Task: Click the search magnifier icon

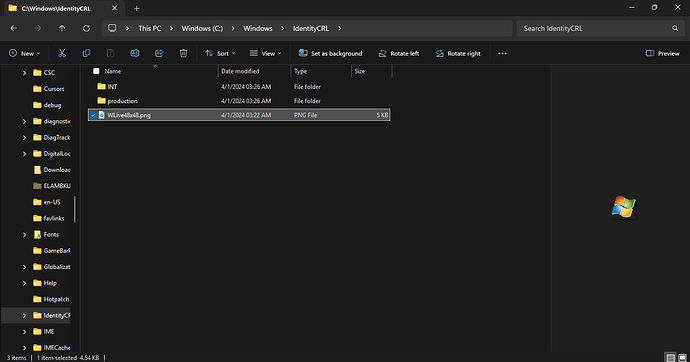Action: [x=675, y=28]
